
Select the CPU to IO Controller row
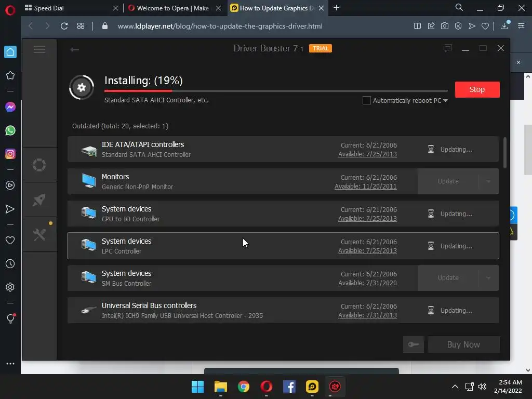tap(283, 214)
